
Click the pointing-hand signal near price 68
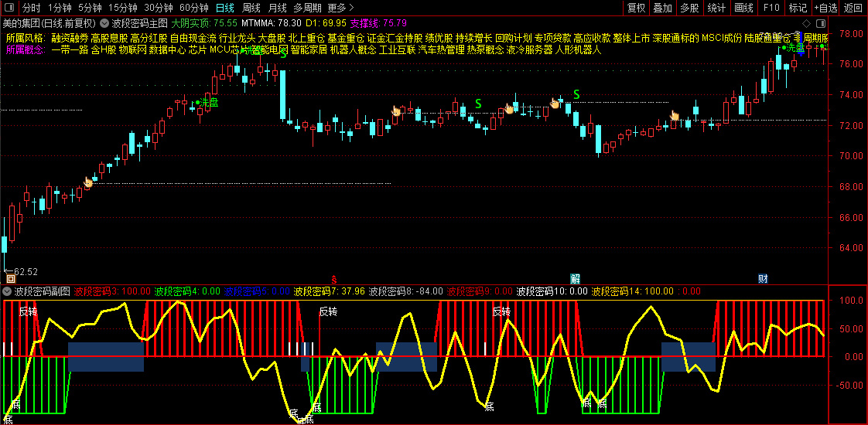point(88,182)
